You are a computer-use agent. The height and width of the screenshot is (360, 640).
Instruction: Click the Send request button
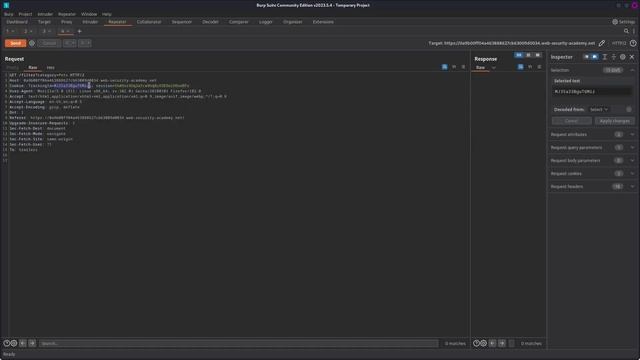click(x=16, y=43)
